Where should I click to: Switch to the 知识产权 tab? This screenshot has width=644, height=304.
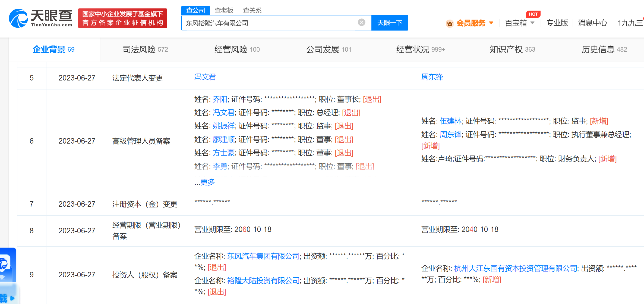coord(512,49)
